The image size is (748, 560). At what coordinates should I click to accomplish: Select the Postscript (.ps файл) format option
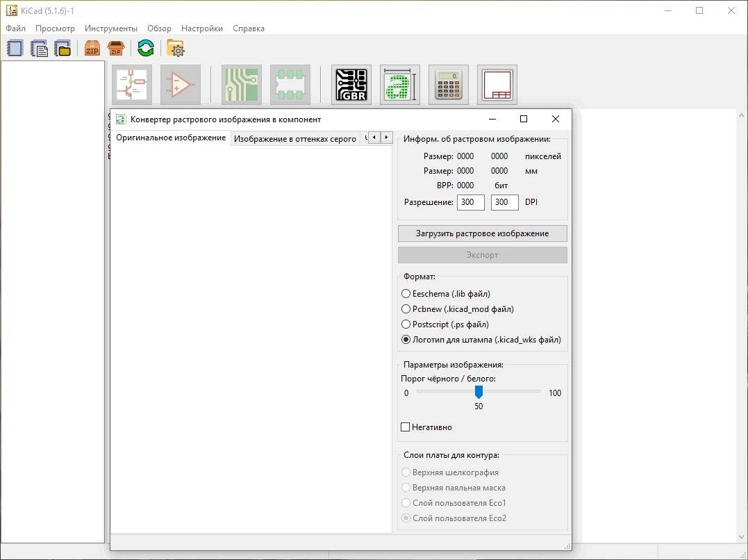coord(446,324)
